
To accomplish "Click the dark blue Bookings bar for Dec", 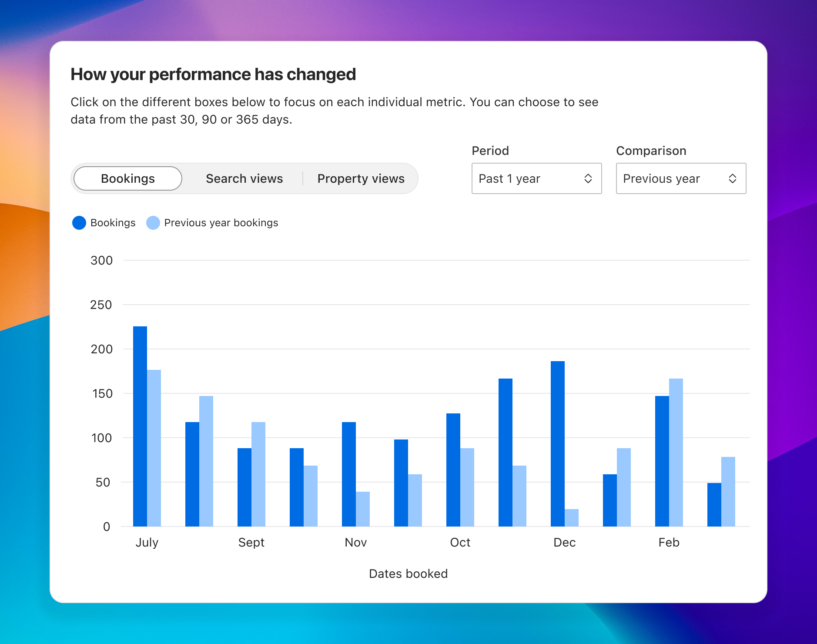I will click(558, 444).
